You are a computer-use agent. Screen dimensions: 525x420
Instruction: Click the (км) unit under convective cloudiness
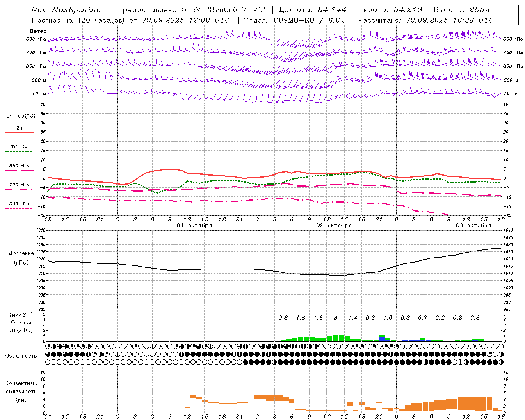pos(21,399)
